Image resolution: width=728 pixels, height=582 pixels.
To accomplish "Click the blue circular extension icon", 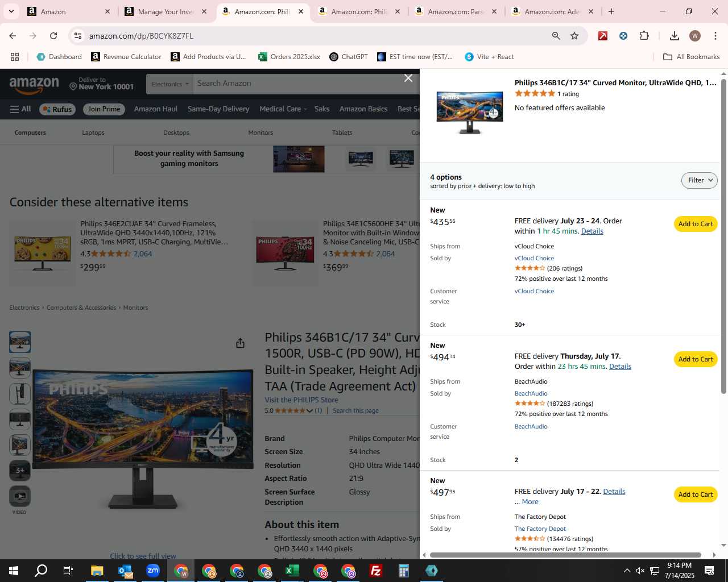I will [x=623, y=36].
